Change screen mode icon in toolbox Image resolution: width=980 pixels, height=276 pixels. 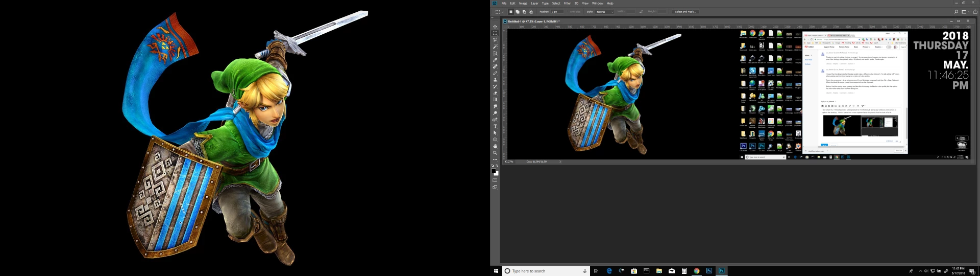(x=495, y=187)
